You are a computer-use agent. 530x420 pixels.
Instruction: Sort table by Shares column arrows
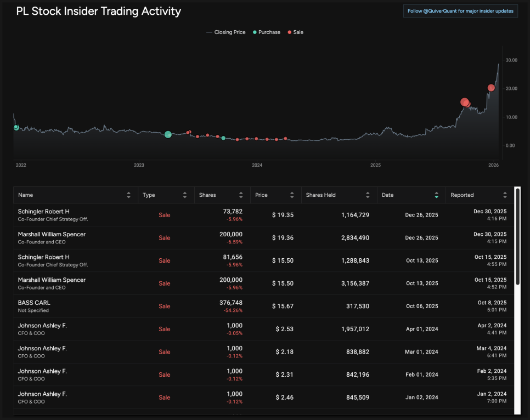pos(241,195)
